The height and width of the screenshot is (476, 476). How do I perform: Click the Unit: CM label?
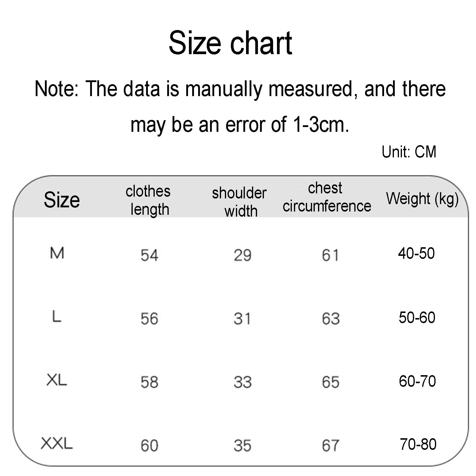click(x=409, y=152)
